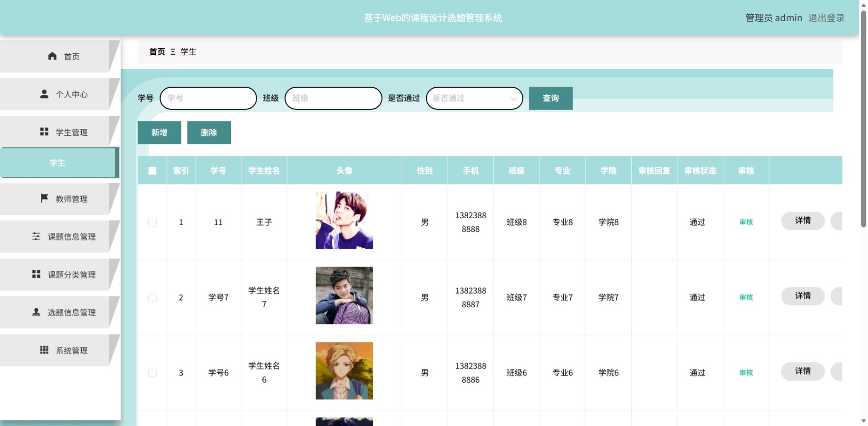Click the sliders icon beside 课题信息管理

pos(36,236)
